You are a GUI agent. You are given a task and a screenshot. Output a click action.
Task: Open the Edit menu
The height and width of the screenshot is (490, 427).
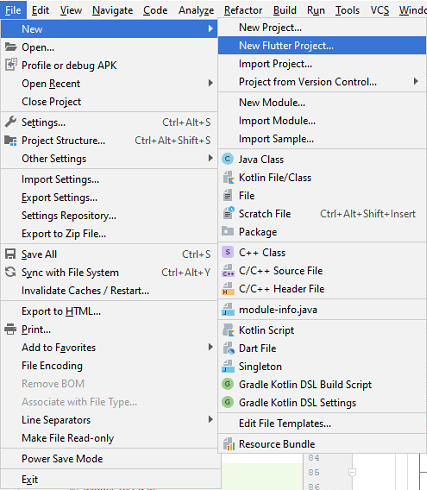tap(40, 10)
